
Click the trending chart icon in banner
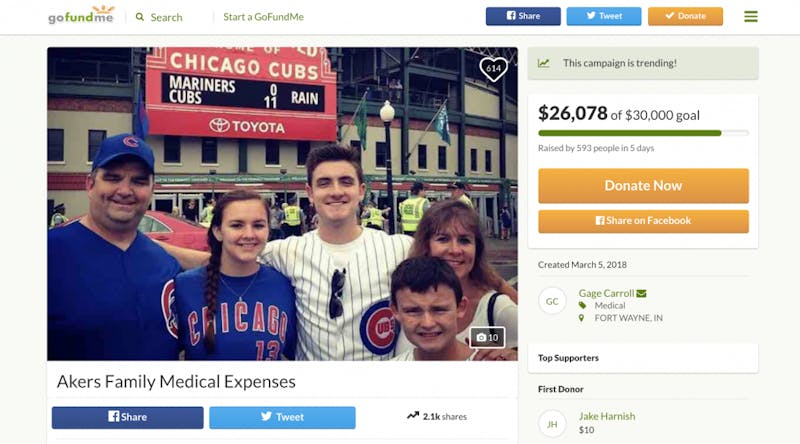(544, 63)
